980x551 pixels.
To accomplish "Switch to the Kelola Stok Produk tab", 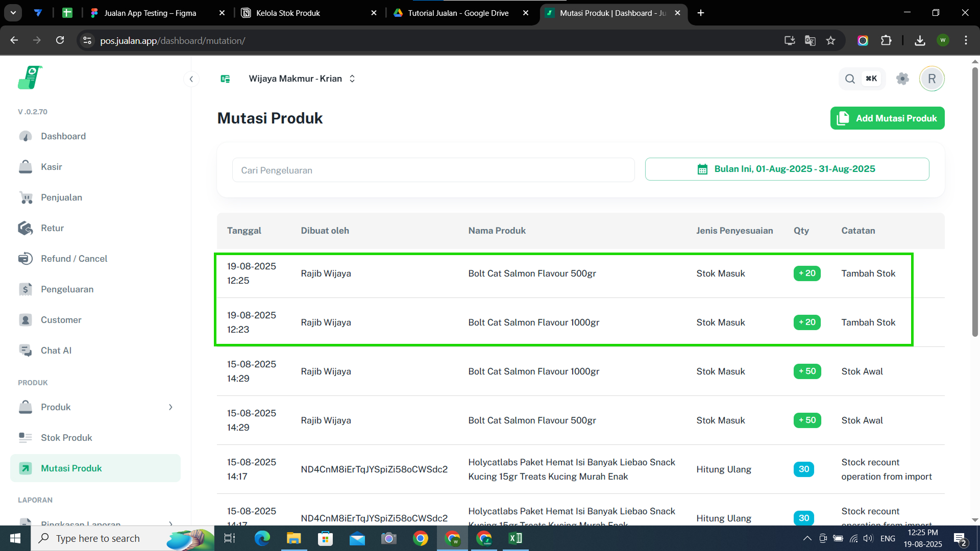I will (288, 13).
